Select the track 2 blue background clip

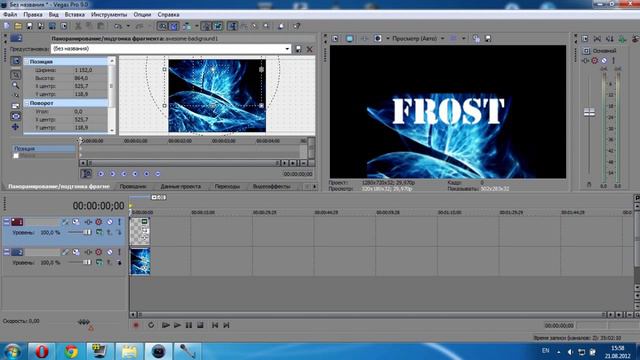tap(140, 262)
